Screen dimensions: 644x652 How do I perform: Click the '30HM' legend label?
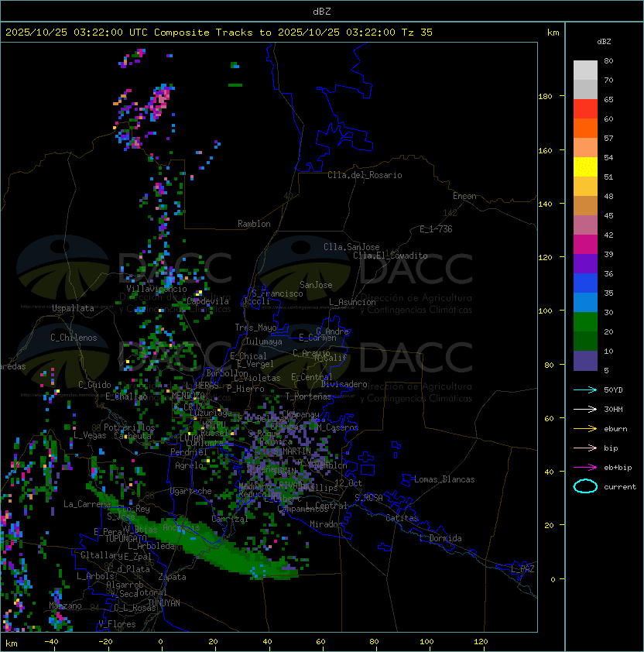click(613, 409)
